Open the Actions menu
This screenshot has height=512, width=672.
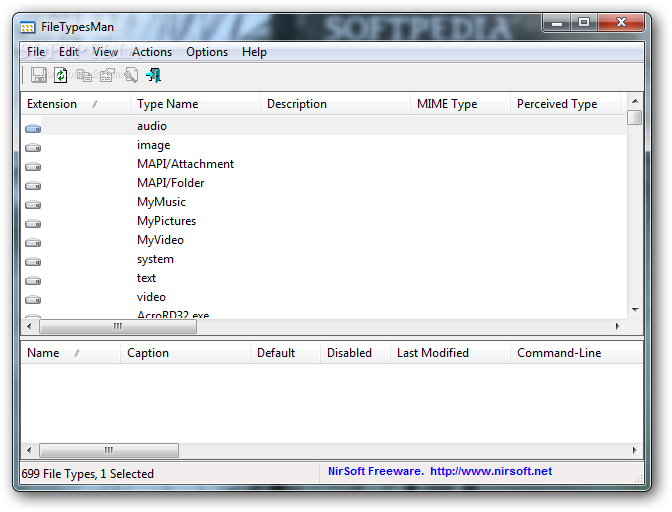point(152,52)
